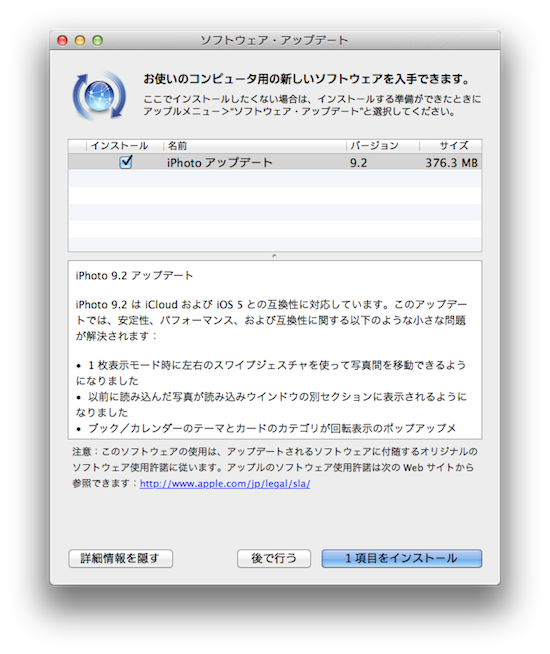Click the iPhoto 9.2 アップデート description heading
Screen dimensions: 550x654
(x=134, y=276)
